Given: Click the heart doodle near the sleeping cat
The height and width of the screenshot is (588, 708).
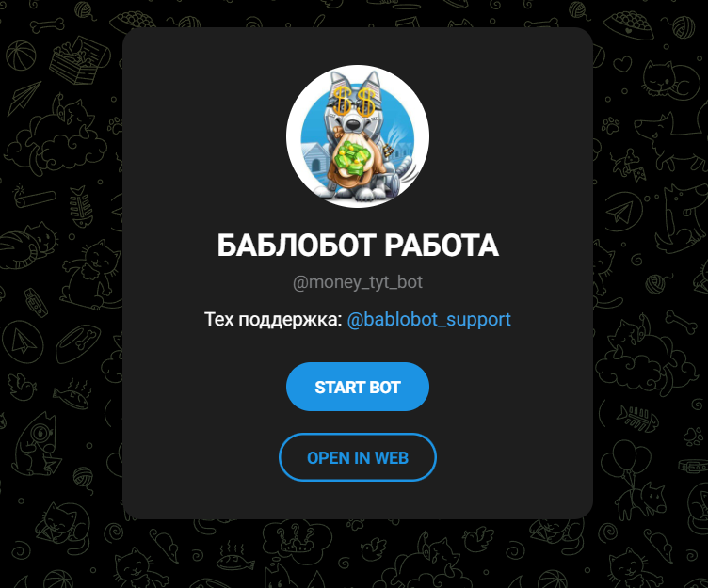Looking at the screenshot, I should (x=622, y=63).
